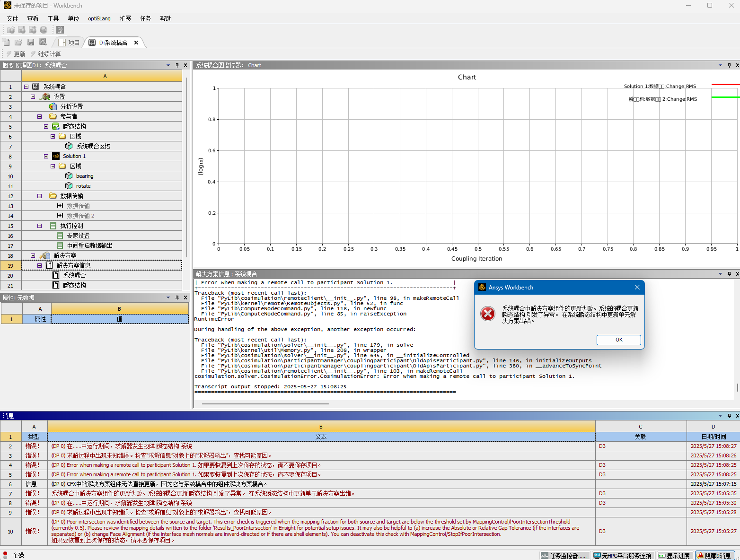740x560 pixels.
Task: Click the Solution 1 participant icon
Action: coord(56,156)
